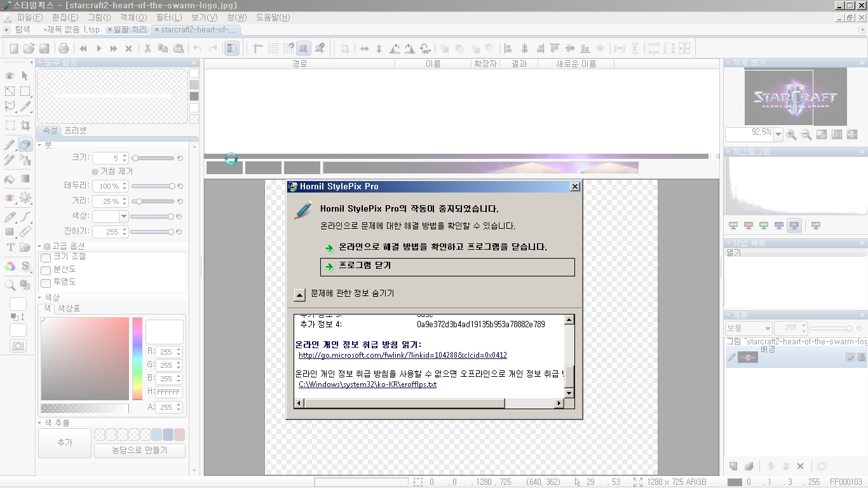The image size is (868, 488).
Task: Click the Open file folder icon
Action: click(29, 48)
